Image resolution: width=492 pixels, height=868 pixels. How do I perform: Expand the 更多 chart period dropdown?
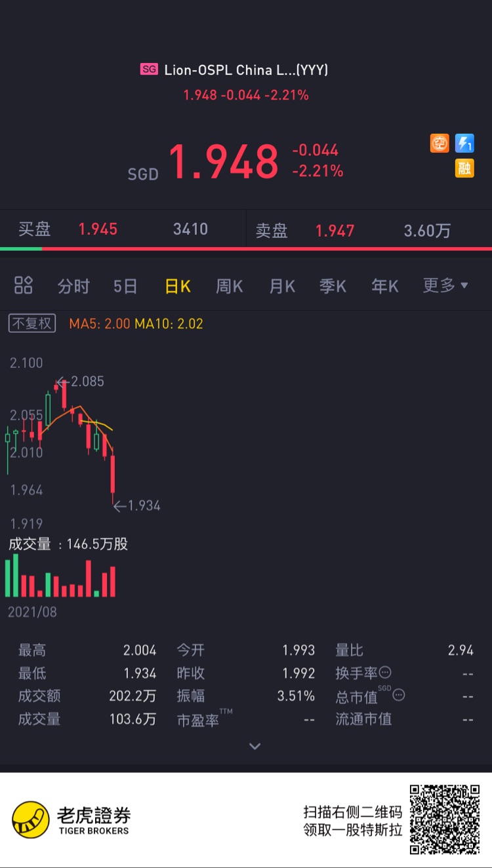tap(445, 286)
